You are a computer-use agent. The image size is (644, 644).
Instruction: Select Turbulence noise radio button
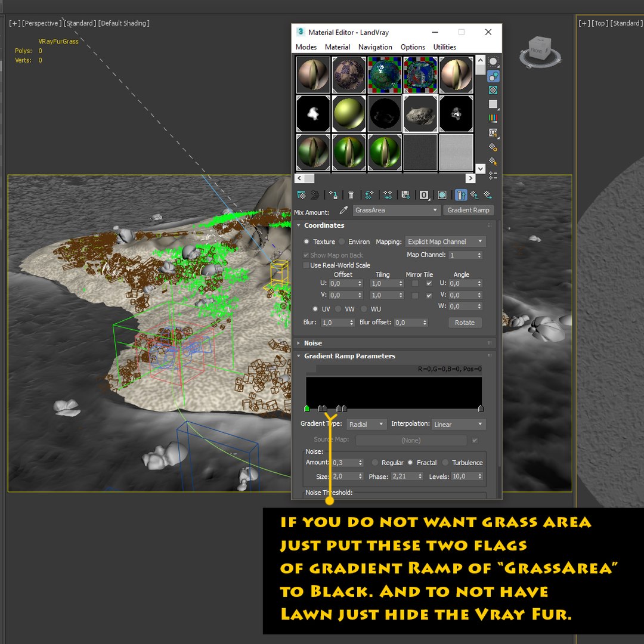(x=445, y=463)
